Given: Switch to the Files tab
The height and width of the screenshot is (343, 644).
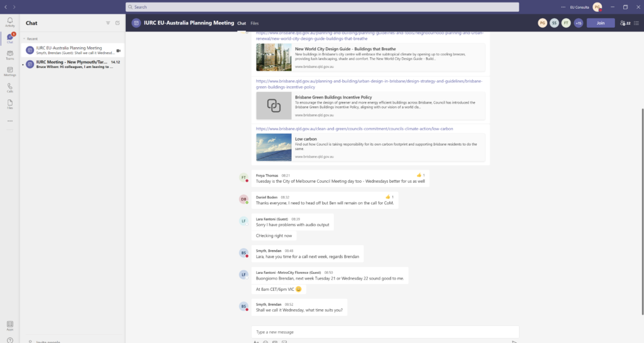Looking at the screenshot, I should tap(254, 23).
